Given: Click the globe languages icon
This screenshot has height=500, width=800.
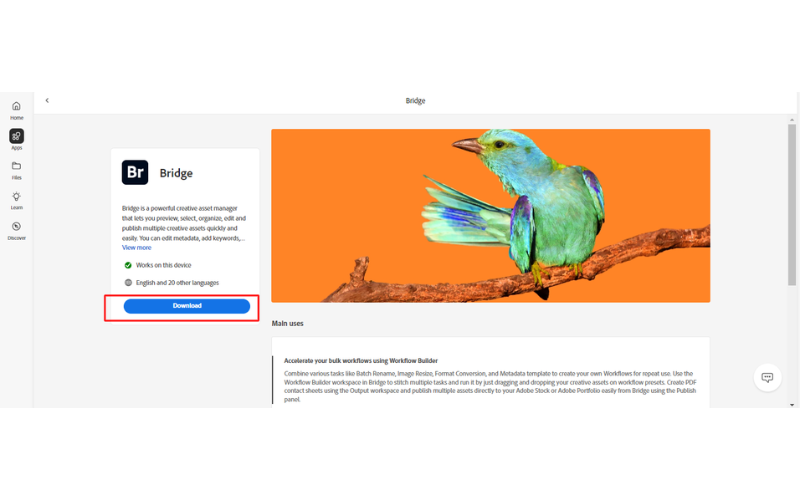Looking at the screenshot, I should coord(128,283).
